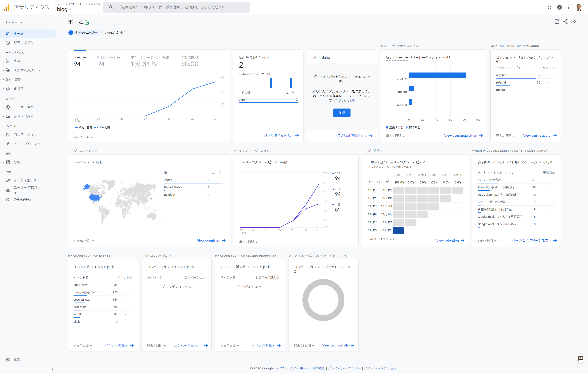Open the help question mark icon
The image size is (588, 374).
pyautogui.click(x=559, y=7)
